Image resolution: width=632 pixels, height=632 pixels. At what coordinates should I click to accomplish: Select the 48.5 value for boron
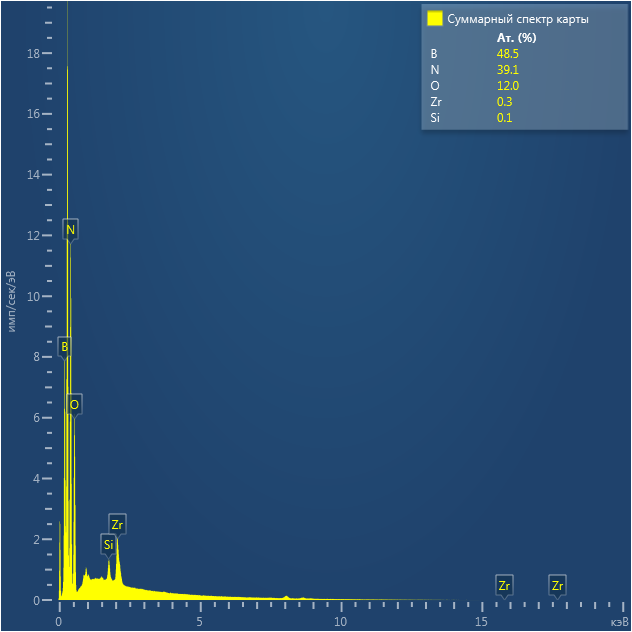point(507,54)
